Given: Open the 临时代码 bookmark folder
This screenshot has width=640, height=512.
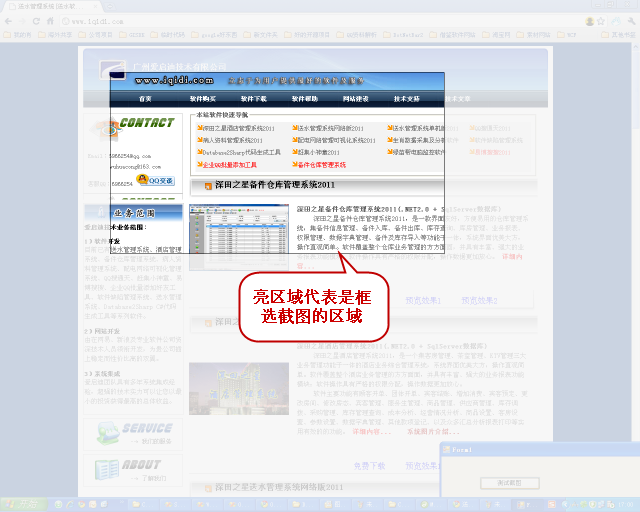Looking at the screenshot, I should tap(167, 35).
